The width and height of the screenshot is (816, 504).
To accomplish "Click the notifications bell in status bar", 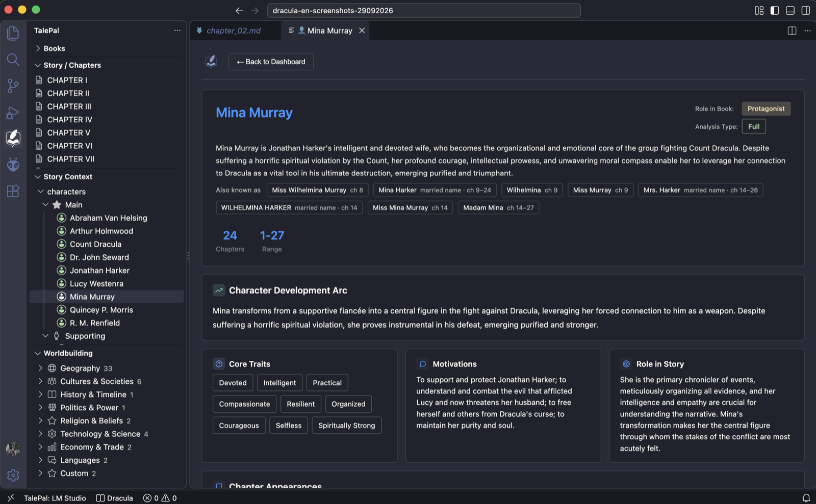I will 806,498.
